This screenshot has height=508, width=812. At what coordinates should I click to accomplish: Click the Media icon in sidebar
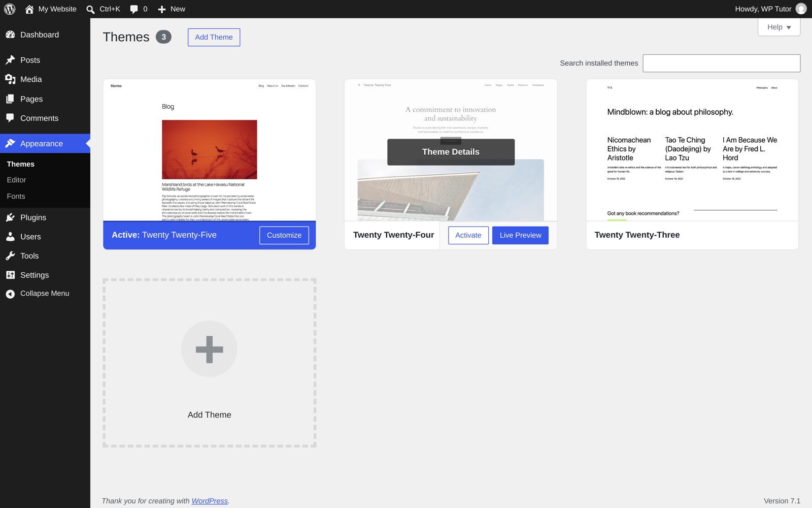(x=10, y=79)
